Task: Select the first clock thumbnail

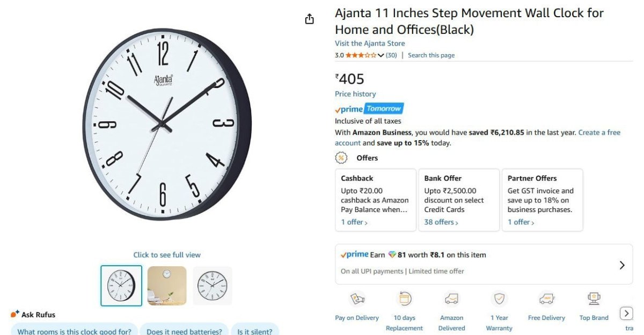Action: point(121,286)
